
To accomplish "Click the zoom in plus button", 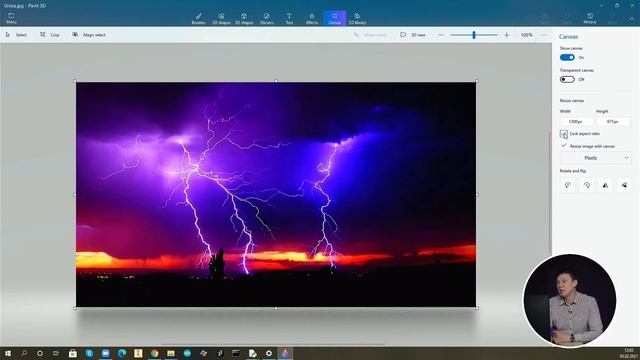I will [x=507, y=35].
